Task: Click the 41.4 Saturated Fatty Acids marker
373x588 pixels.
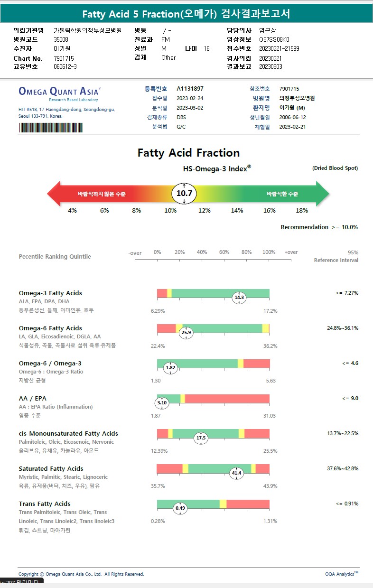Action: (236, 473)
